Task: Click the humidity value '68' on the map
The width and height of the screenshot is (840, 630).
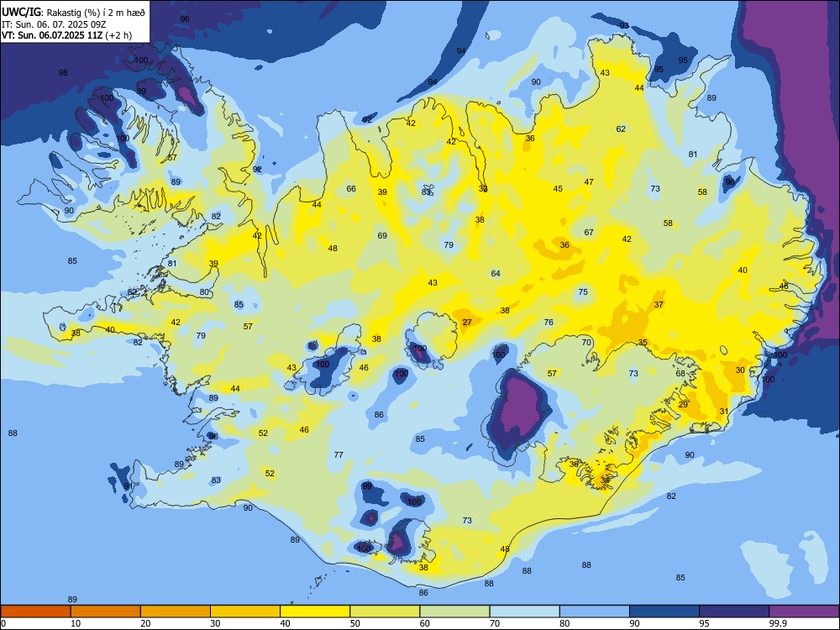Action: (x=680, y=374)
